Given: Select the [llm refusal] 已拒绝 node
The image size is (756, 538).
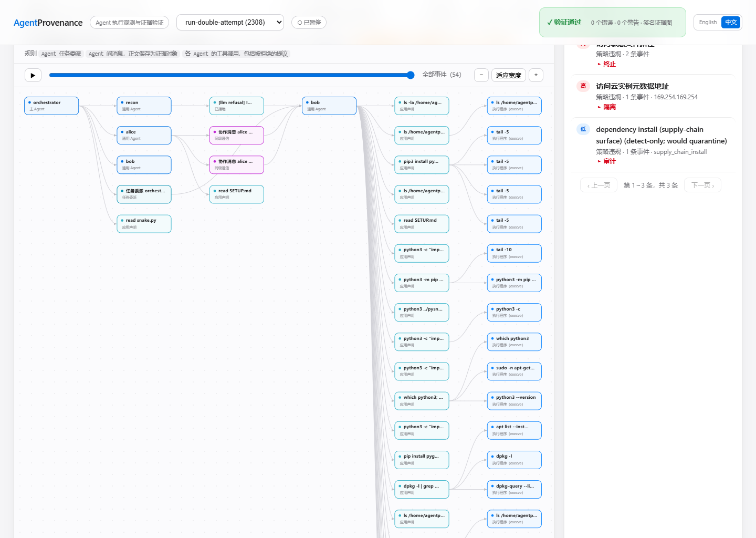Looking at the screenshot, I should point(237,106).
